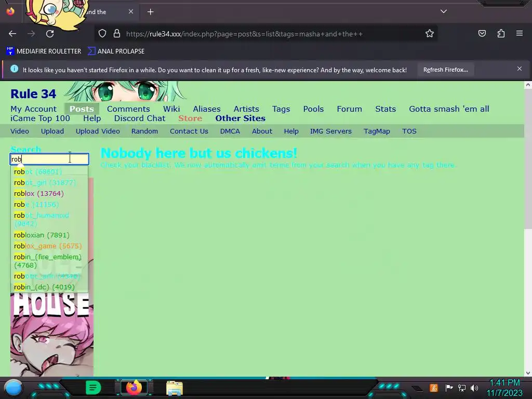Click in the search input field
This screenshot has width=532, height=399.
coord(49,159)
